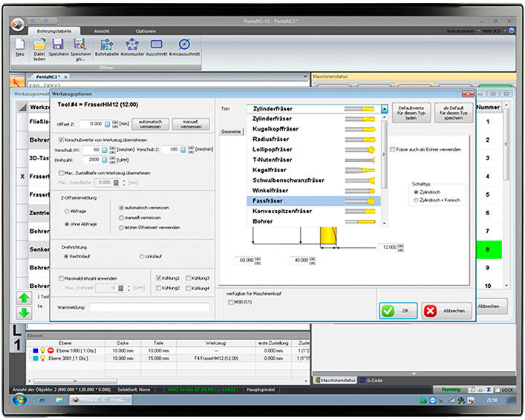Select the Kreismuster icon
This screenshot has width=525, height=420.
point(131,45)
